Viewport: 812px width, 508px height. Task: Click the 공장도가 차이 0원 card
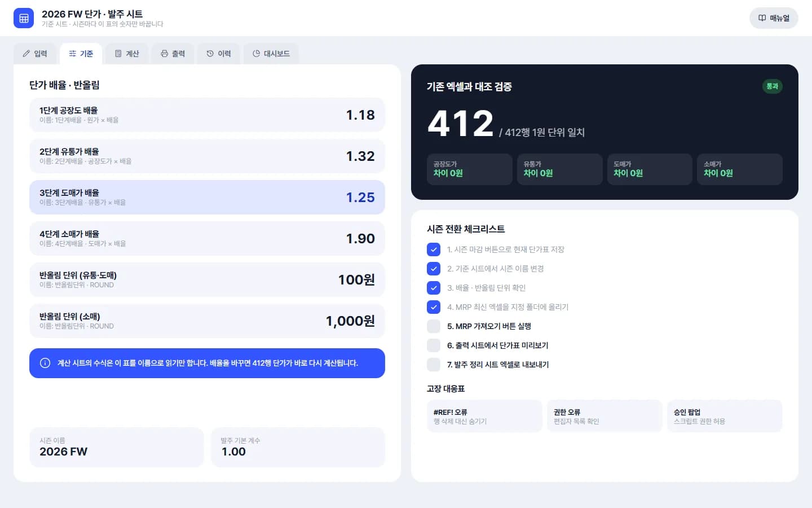pyautogui.click(x=470, y=169)
